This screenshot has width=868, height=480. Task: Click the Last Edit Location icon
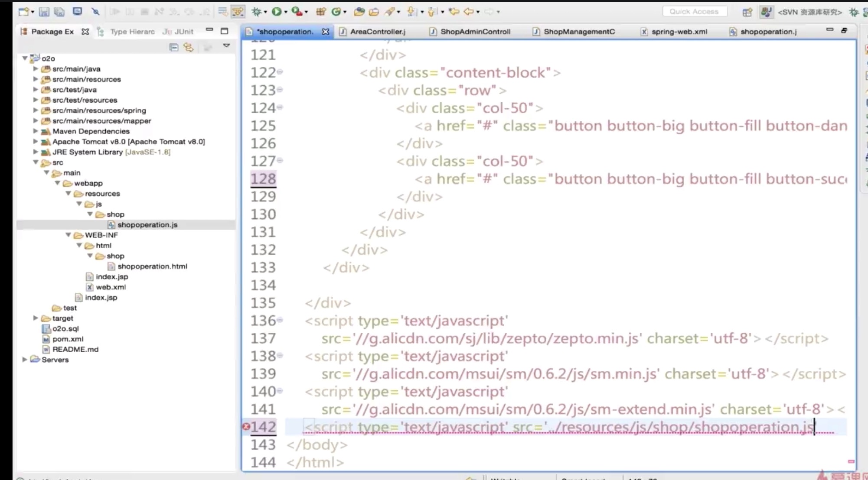(x=454, y=12)
